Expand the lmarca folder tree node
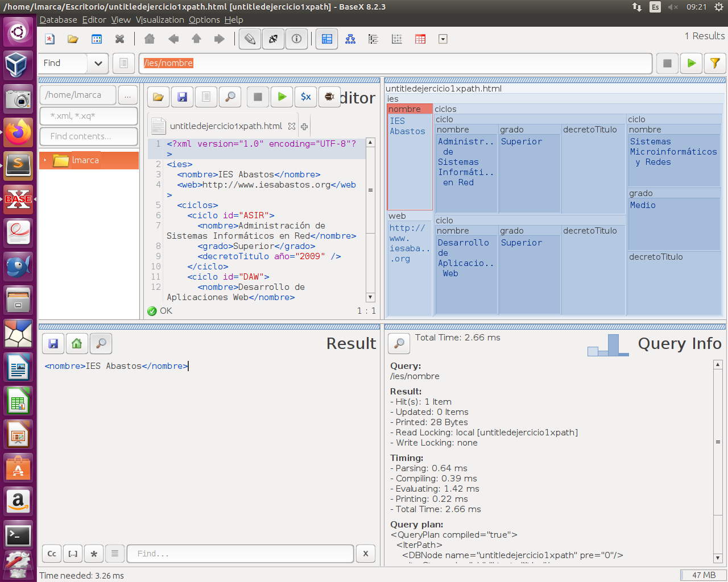 tap(45, 160)
